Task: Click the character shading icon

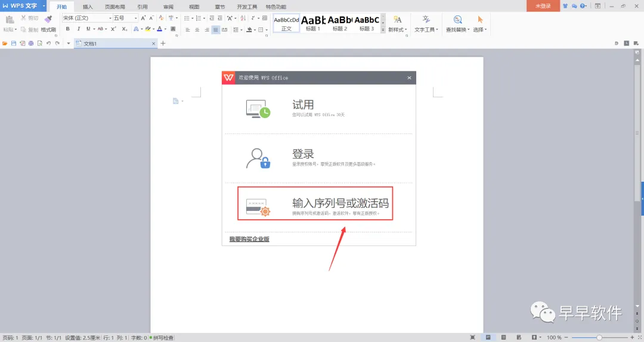Action: pyautogui.click(x=173, y=29)
